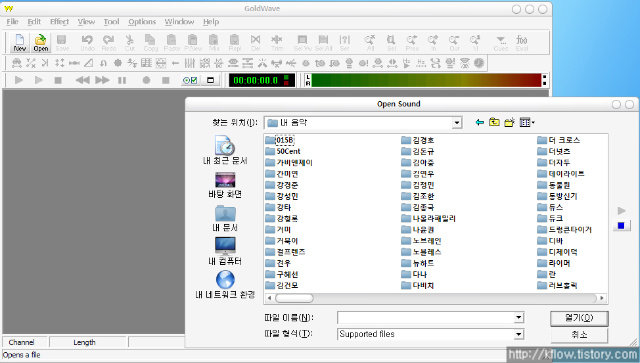This screenshot has height=363, width=640.
Task: Click the zoom In toolbar icon
Action: [433, 43]
